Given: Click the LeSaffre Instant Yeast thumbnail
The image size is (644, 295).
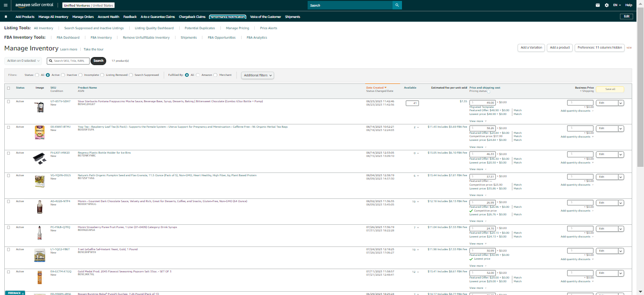Looking at the screenshot, I should pyautogui.click(x=40, y=255).
